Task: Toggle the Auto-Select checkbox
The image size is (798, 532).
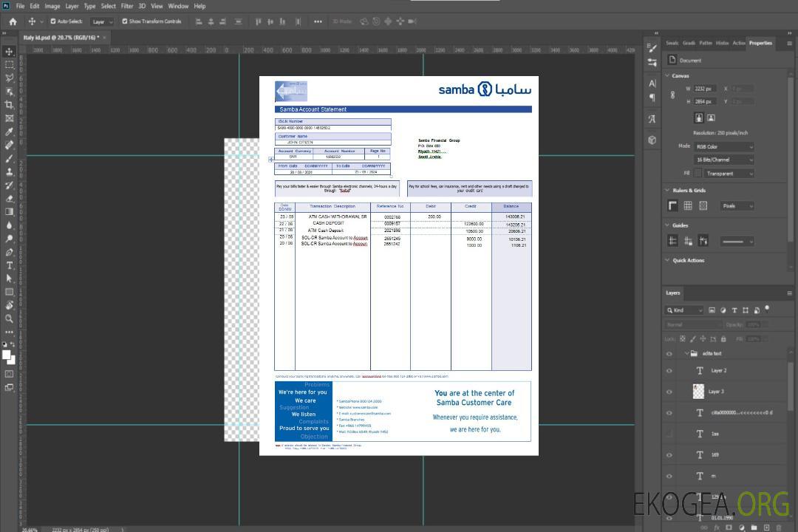Action: click(53, 21)
